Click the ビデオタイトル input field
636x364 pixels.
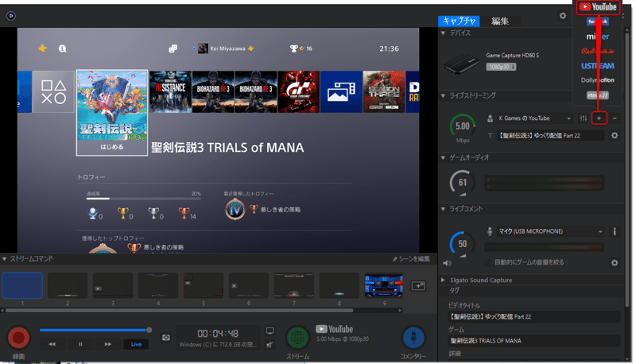pos(533,316)
